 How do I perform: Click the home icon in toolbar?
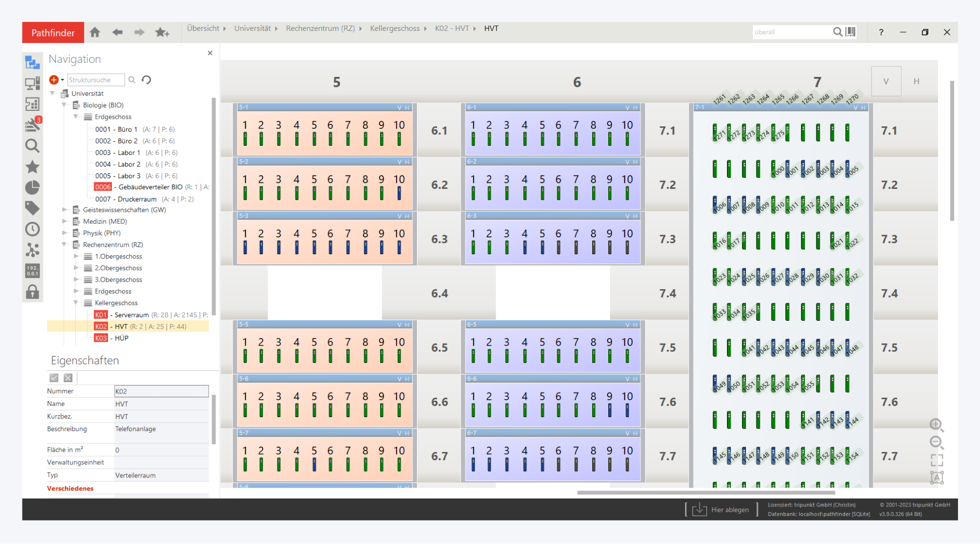coord(95,32)
